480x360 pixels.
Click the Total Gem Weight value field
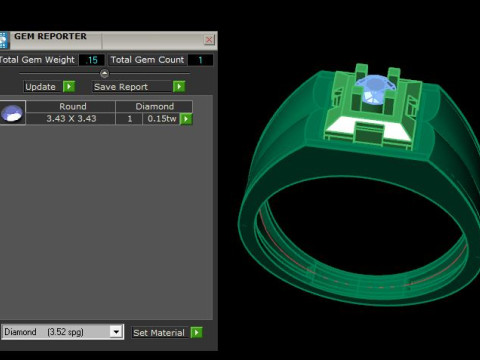(91, 60)
